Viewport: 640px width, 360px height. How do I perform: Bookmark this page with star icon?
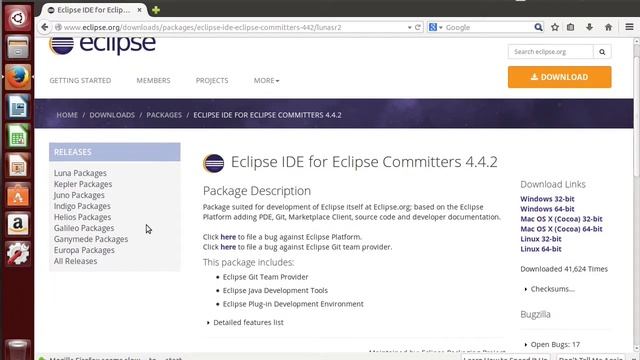(x=555, y=27)
